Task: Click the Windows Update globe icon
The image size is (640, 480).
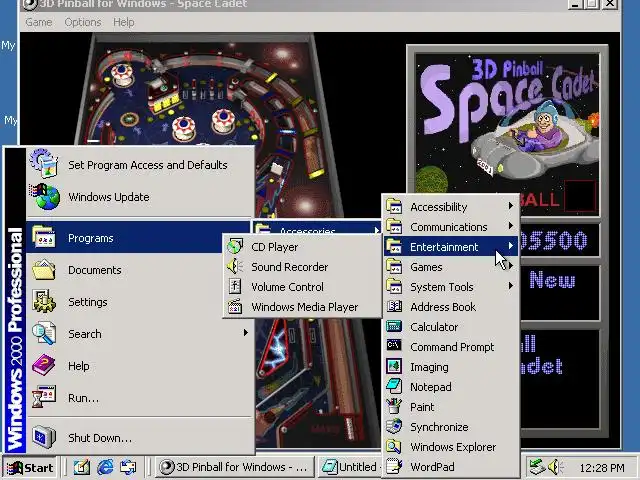Action: [x=44, y=197]
